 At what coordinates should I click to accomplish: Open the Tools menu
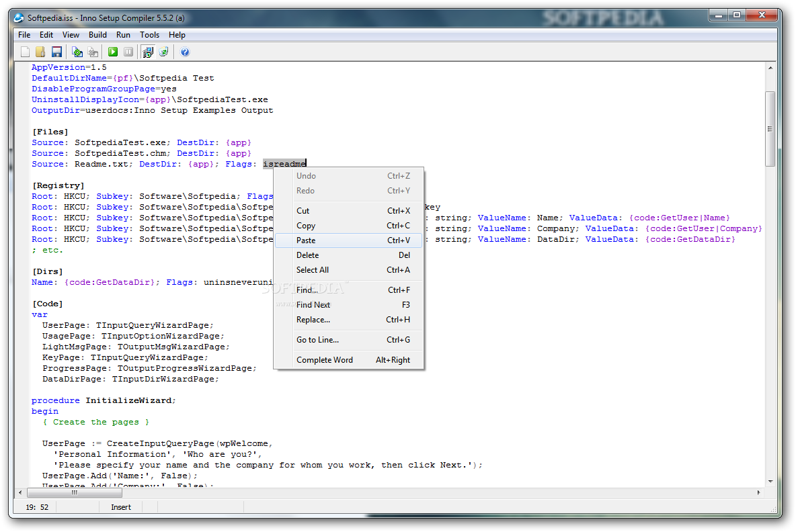tap(149, 34)
